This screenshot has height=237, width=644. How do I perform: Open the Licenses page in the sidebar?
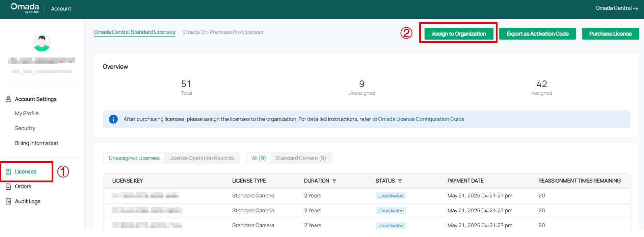coord(26,171)
